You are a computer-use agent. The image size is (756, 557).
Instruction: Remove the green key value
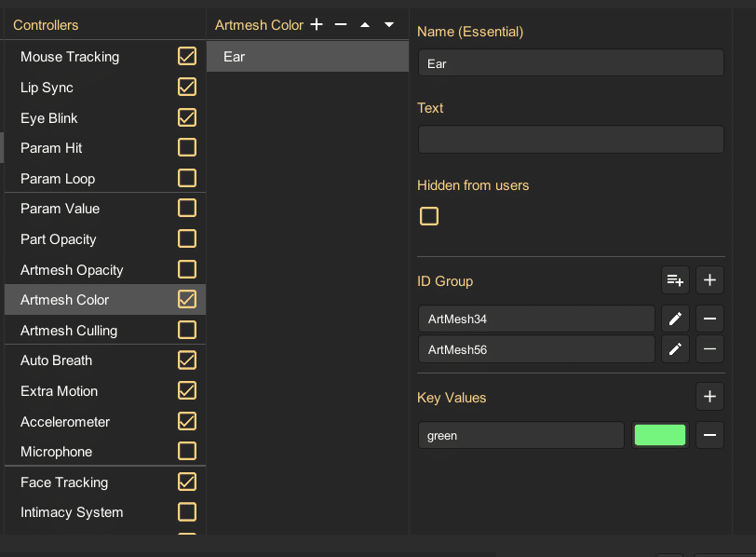point(709,435)
